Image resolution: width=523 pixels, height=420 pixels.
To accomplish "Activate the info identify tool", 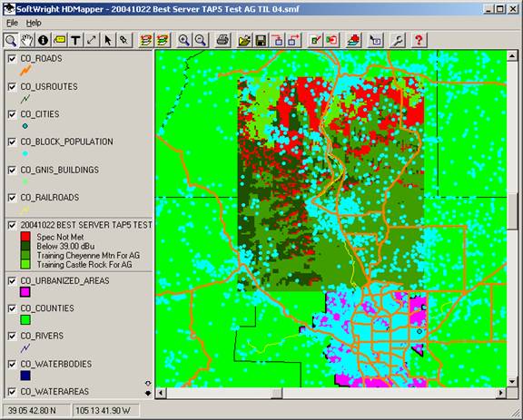I will pyautogui.click(x=43, y=40).
